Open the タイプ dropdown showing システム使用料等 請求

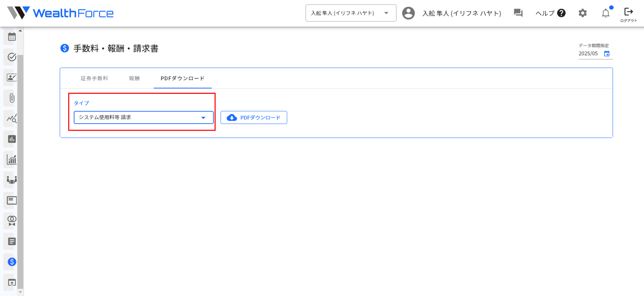[143, 117]
